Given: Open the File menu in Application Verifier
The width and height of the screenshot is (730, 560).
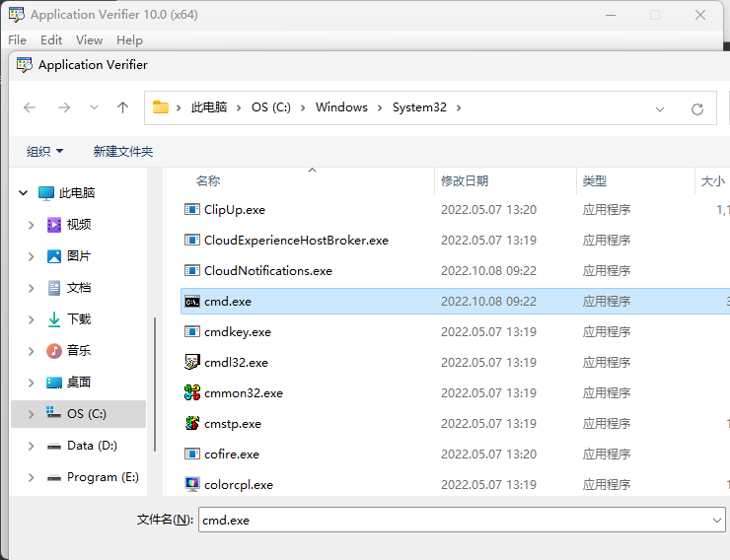Looking at the screenshot, I should pos(17,40).
